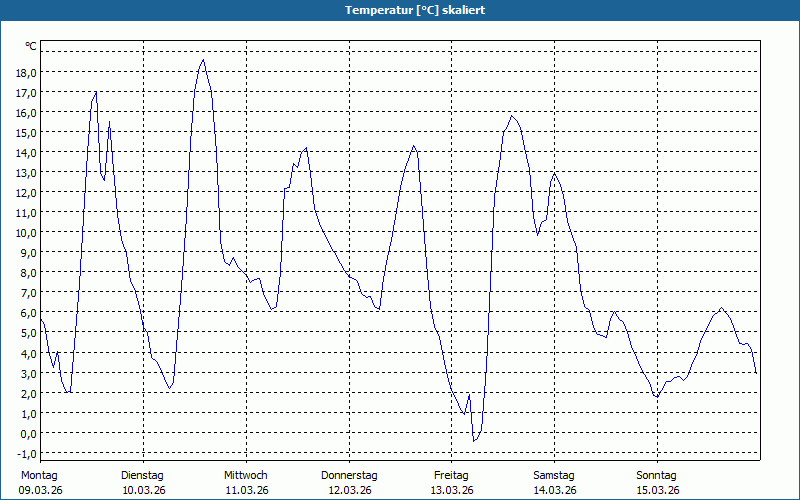800x500 pixels.
Task: Click the 12,0 y-axis value
Action: (x=26, y=193)
